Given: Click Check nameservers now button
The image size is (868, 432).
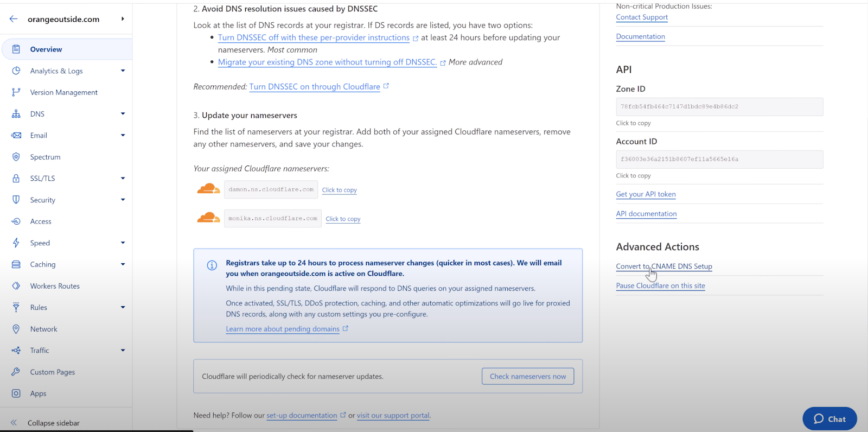Looking at the screenshot, I should pos(528,376).
